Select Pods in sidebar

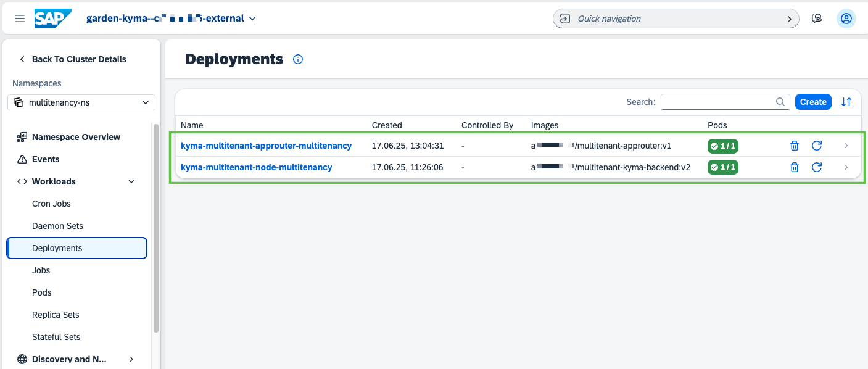point(41,292)
